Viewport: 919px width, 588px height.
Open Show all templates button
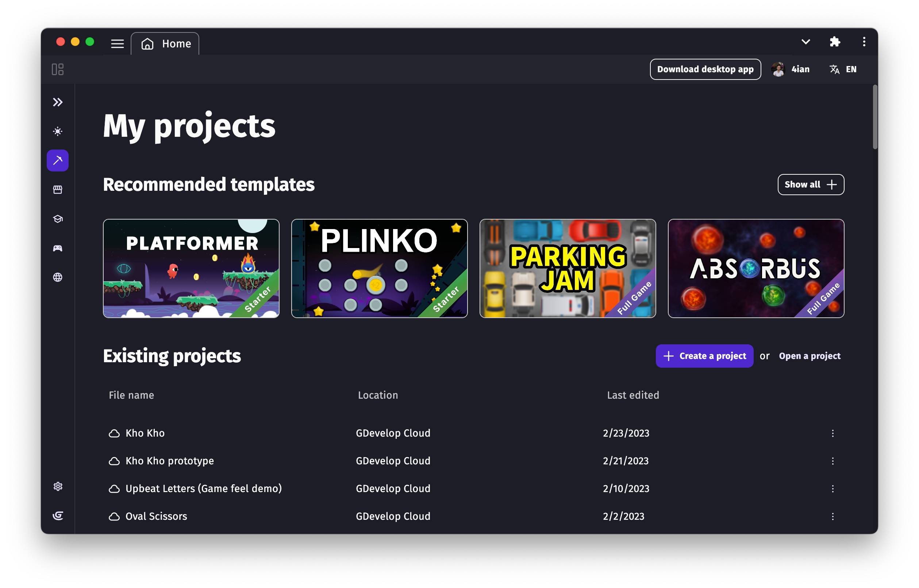tap(810, 185)
